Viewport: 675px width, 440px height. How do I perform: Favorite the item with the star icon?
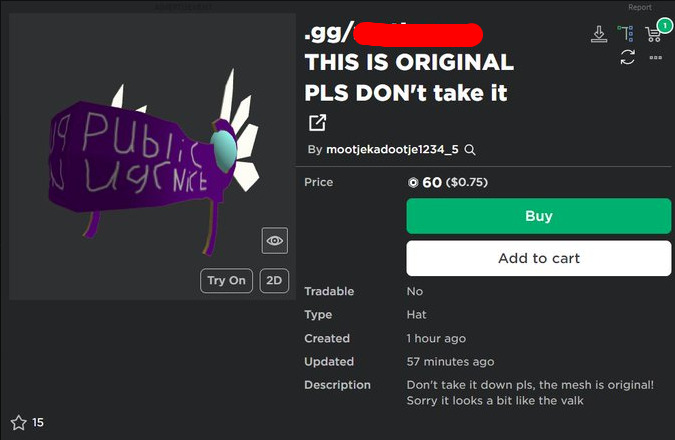(x=19, y=422)
